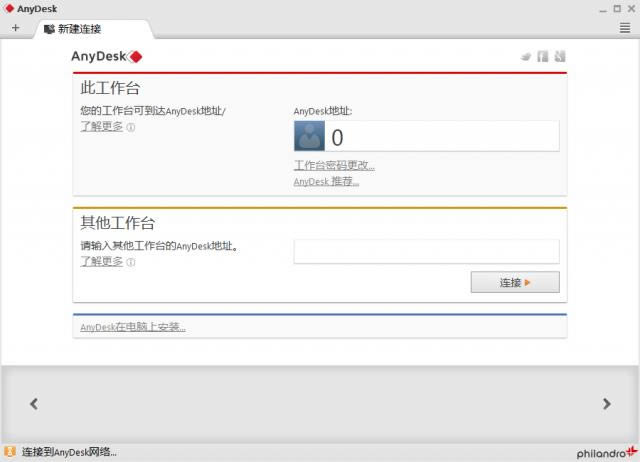Screen dimensions: 640x462
Task: Maximize the AnyDesk window
Action: point(617,9)
